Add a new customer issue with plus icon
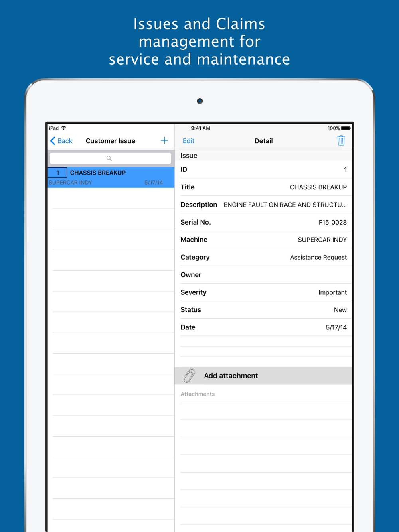This screenshot has width=399, height=532. coord(164,140)
